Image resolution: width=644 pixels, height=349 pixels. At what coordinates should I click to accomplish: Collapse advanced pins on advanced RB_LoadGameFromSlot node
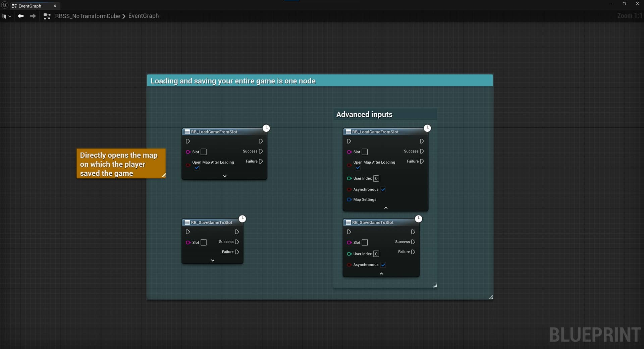[386, 208]
